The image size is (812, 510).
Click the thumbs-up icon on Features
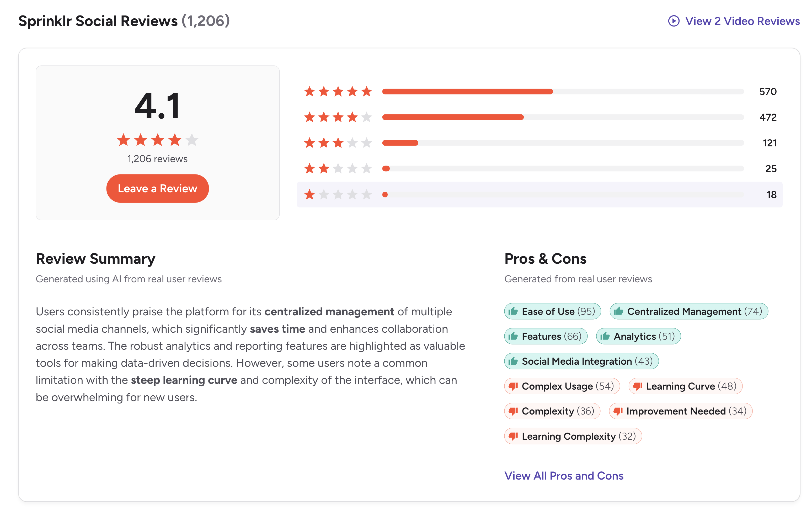pyautogui.click(x=513, y=336)
